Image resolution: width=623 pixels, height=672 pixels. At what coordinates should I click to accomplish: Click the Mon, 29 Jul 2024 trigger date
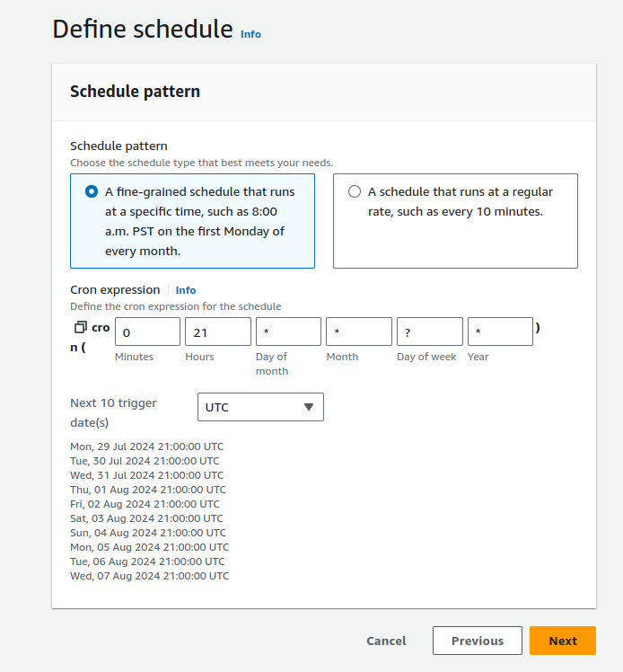(x=147, y=447)
